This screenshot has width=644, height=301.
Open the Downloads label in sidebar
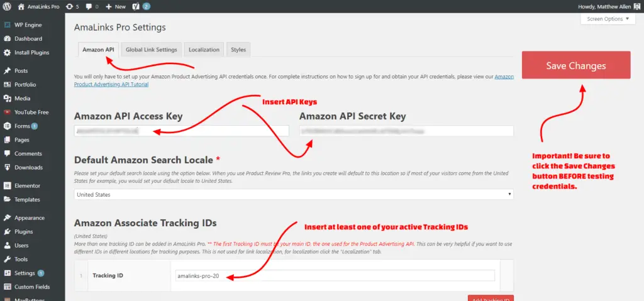[x=28, y=168]
